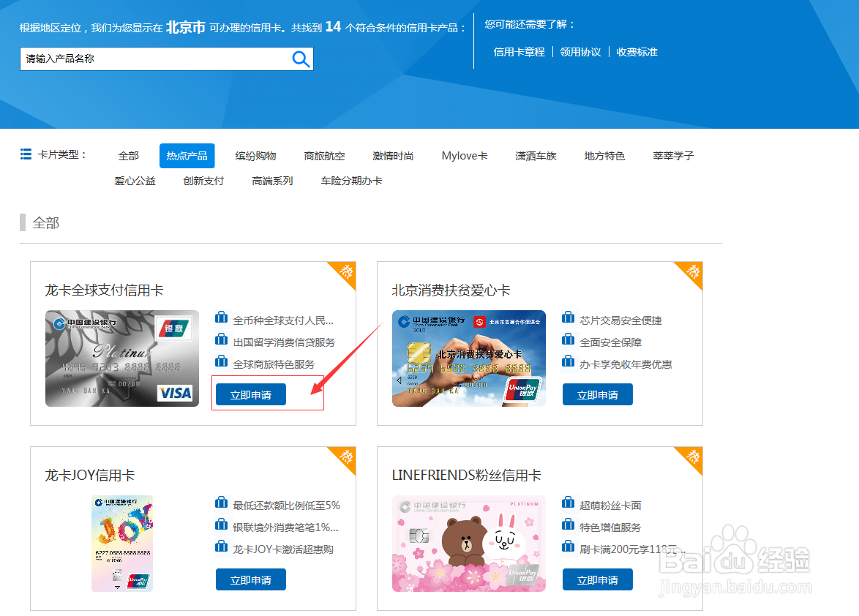Click the 最低还款额比例低至5% text

click(287, 506)
